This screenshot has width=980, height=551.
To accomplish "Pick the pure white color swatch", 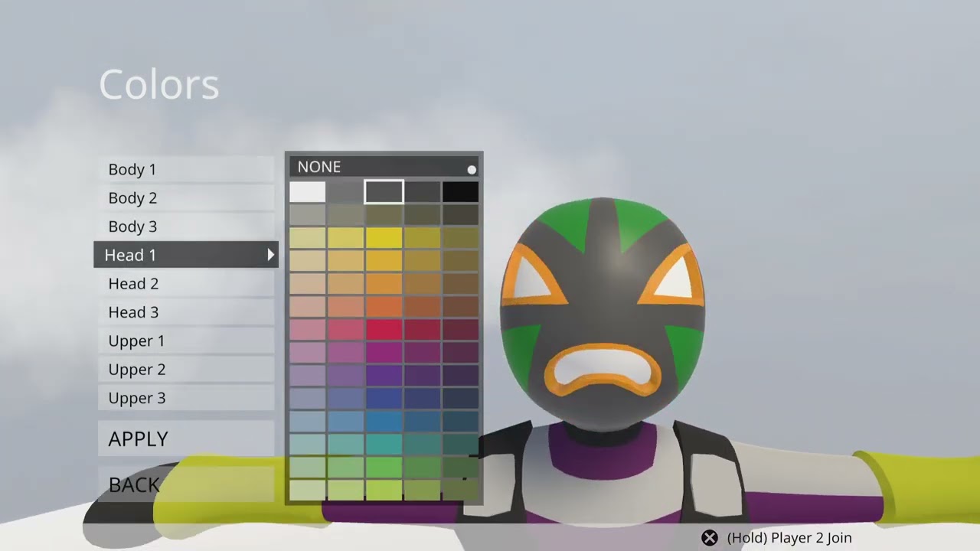I will tap(308, 192).
